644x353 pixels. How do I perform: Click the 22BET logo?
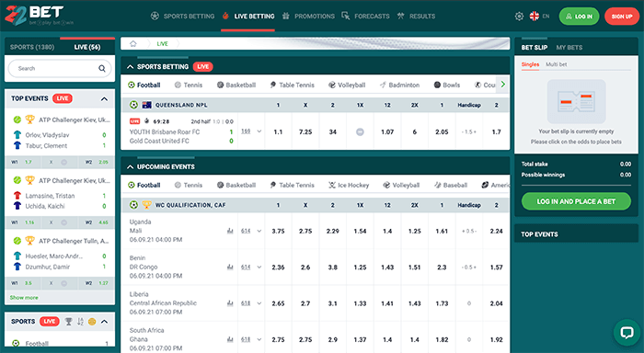click(x=40, y=16)
